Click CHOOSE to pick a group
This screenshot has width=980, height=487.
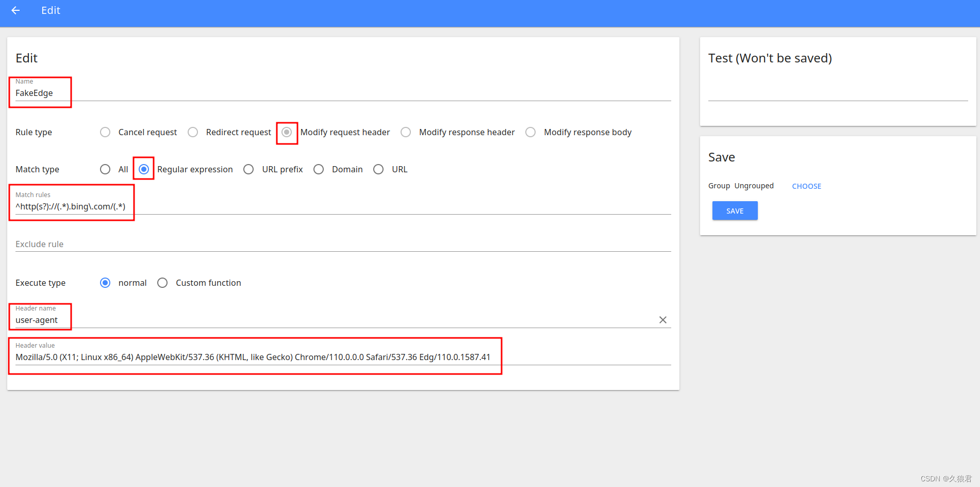(x=807, y=186)
